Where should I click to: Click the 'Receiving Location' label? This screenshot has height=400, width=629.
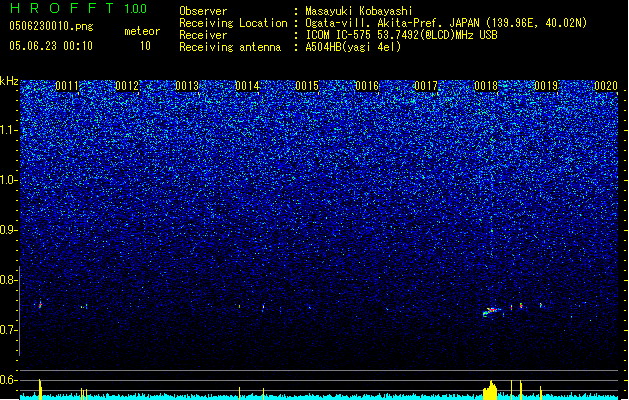(x=233, y=23)
